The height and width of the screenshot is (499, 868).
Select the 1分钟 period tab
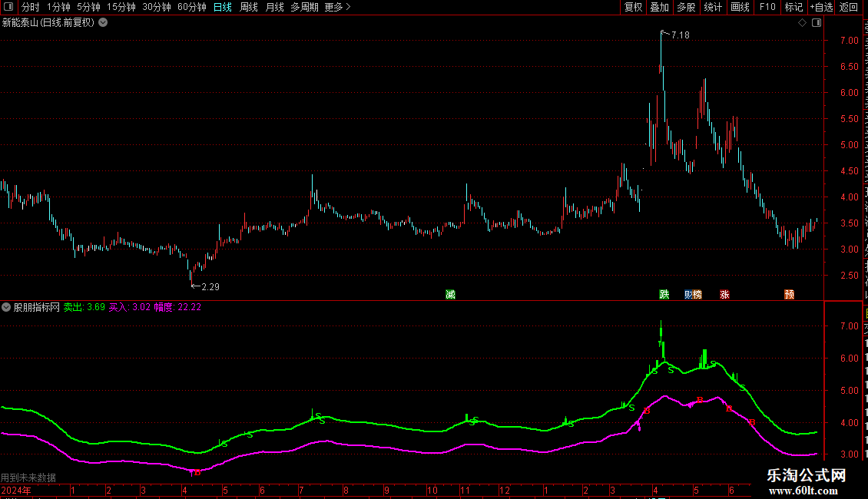pos(58,7)
